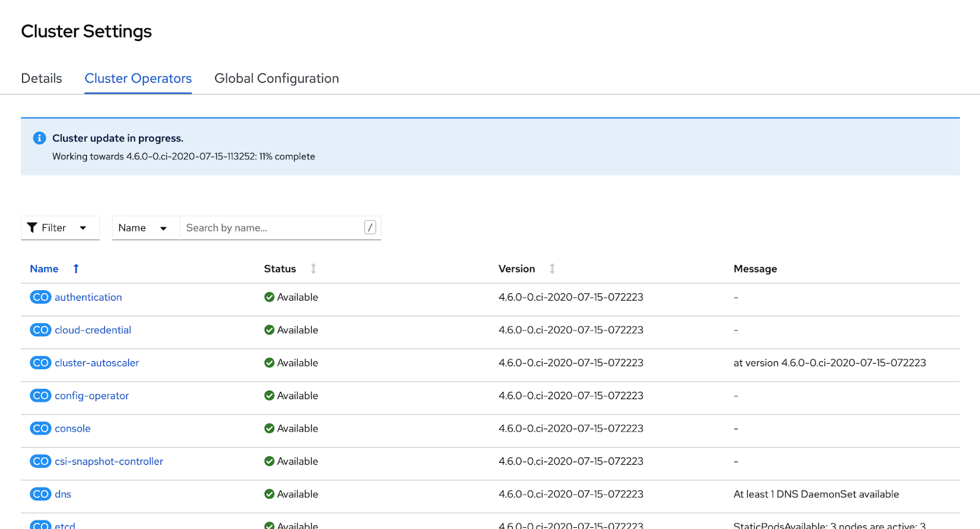Click green check icon in cluster-autoscaler row
980x529 pixels.
269,363
